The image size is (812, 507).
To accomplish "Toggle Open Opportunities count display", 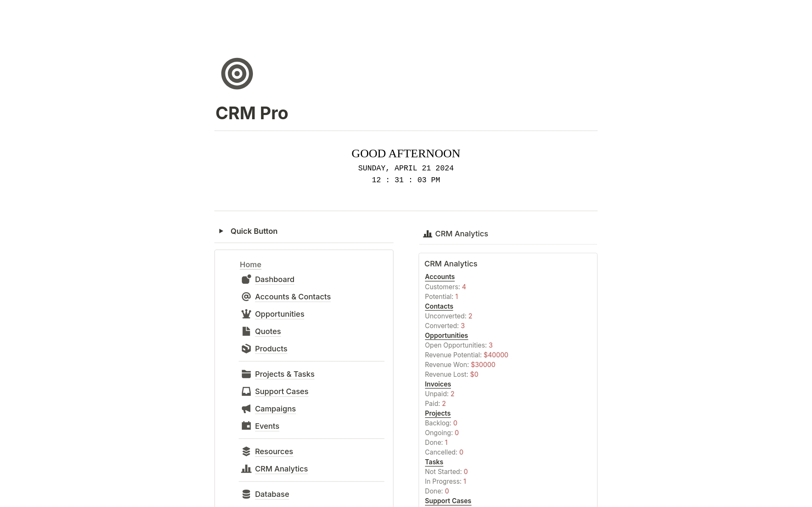I will click(x=490, y=345).
